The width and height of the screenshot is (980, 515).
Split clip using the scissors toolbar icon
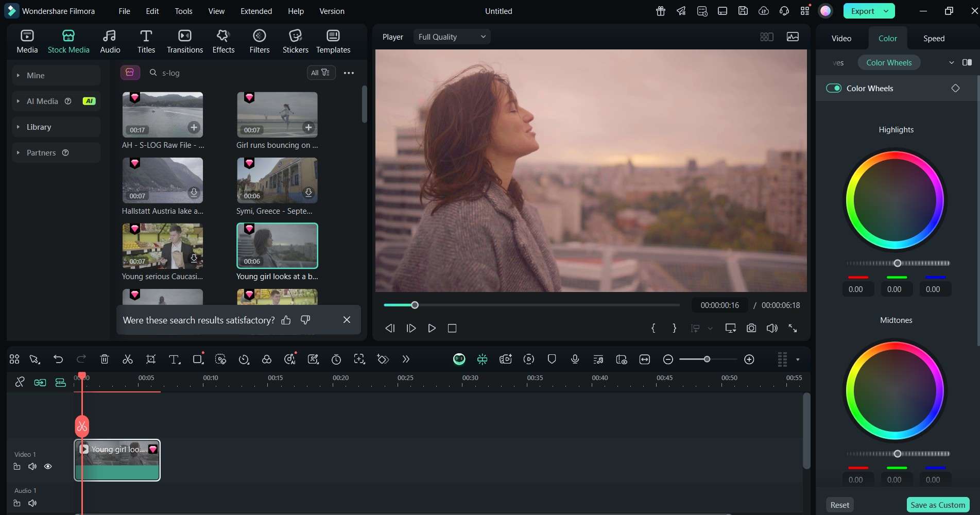pyautogui.click(x=127, y=359)
